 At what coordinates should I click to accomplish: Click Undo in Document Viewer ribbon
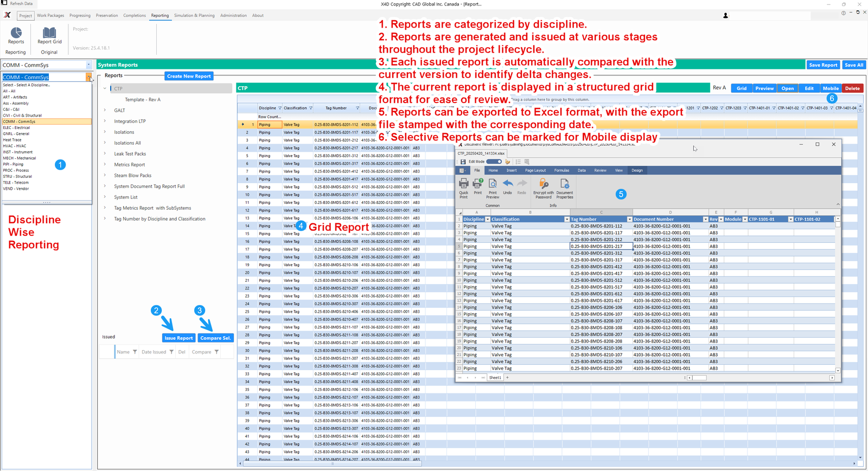click(507, 186)
